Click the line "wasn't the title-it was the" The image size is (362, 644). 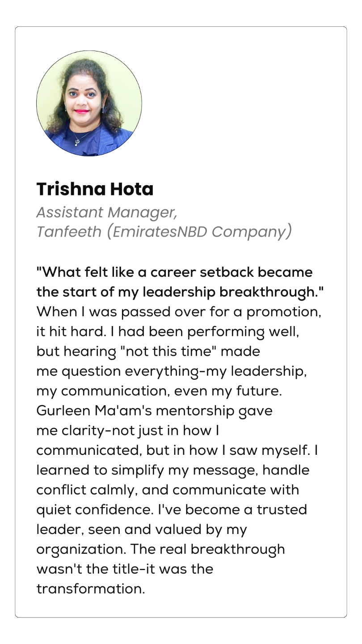125,569
